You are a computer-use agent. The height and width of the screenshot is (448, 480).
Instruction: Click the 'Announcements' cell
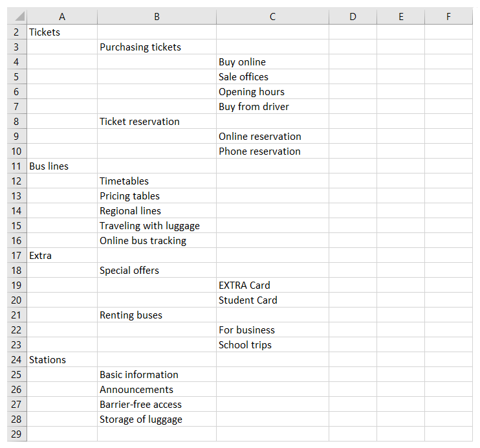click(157, 390)
